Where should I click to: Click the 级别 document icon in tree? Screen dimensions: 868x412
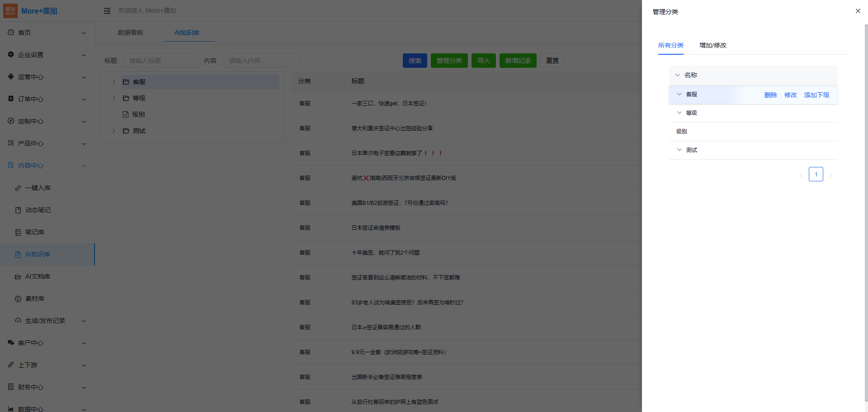coord(126,114)
